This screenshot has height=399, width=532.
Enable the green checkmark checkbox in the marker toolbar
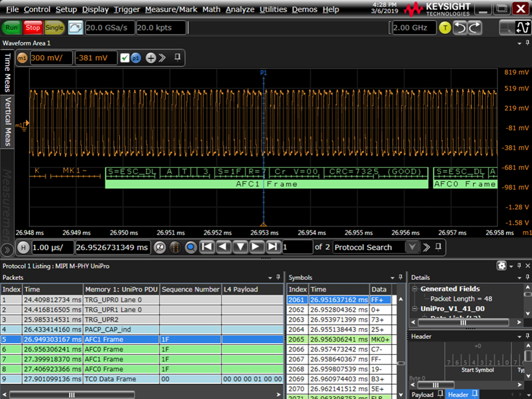[x=124, y=57]
